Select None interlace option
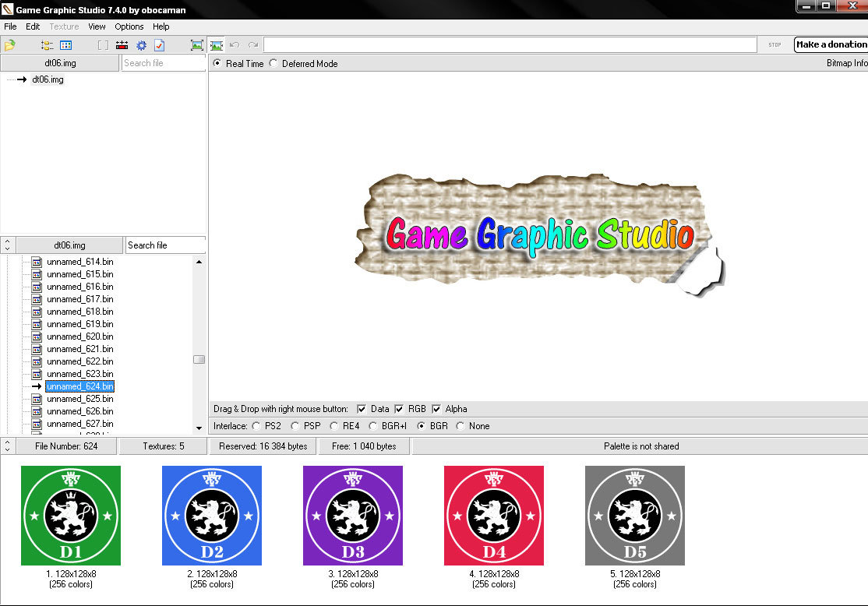 460,426
